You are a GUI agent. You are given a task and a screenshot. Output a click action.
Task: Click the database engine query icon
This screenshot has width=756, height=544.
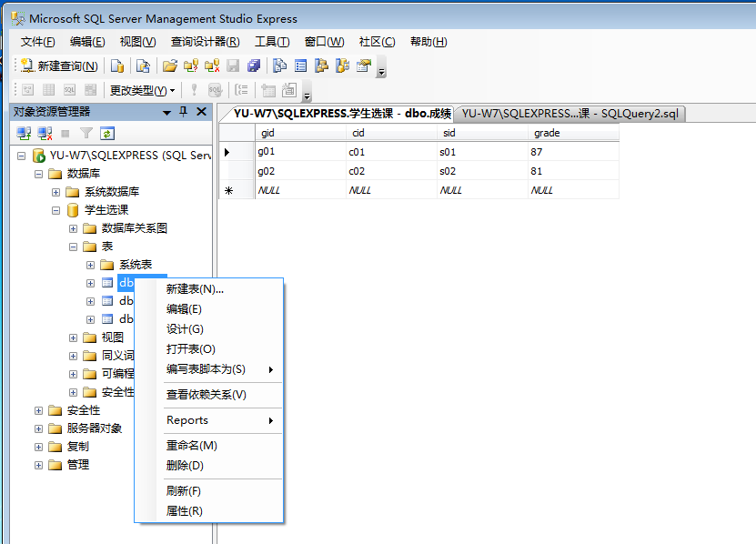(x=117, y=65)
